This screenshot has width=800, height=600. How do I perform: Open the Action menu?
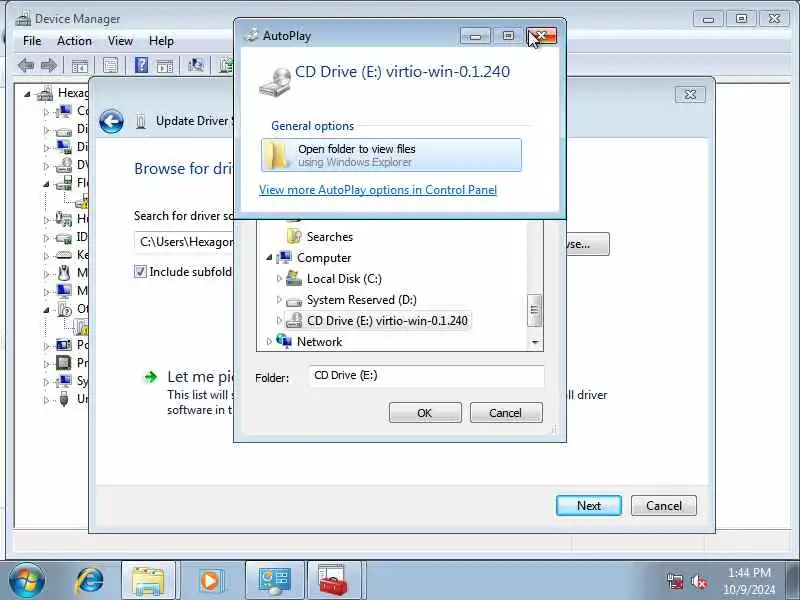[74, 41]
